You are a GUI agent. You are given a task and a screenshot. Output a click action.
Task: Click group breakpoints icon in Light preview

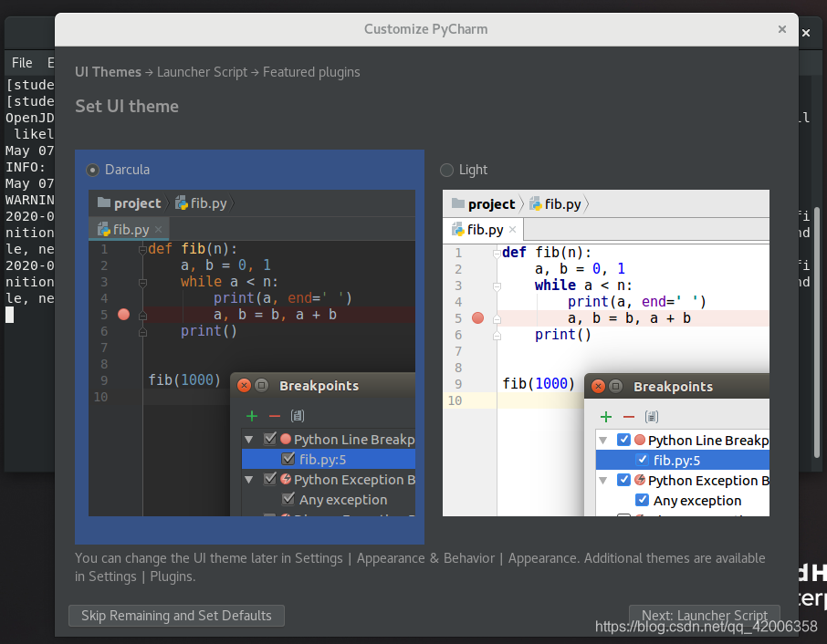(x=652, y=418)
